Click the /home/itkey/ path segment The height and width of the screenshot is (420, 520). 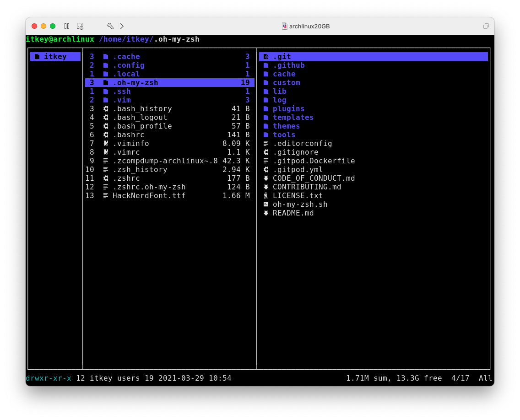[x=126, y=39]
